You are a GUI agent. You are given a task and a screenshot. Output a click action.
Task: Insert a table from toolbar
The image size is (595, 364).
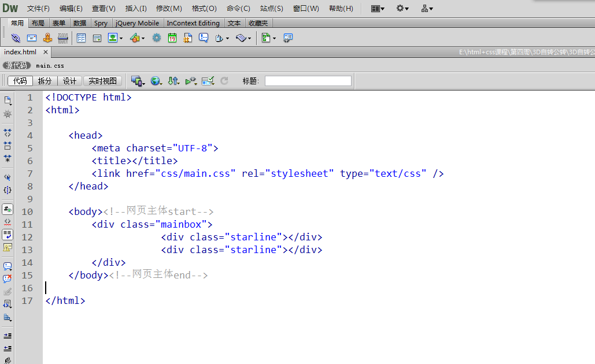[81, 38]
